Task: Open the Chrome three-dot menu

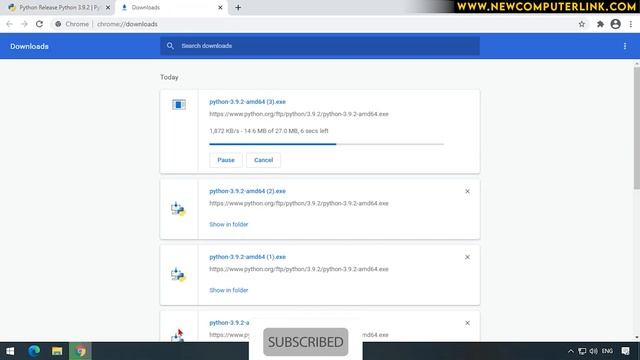Action: pos(631,24)
